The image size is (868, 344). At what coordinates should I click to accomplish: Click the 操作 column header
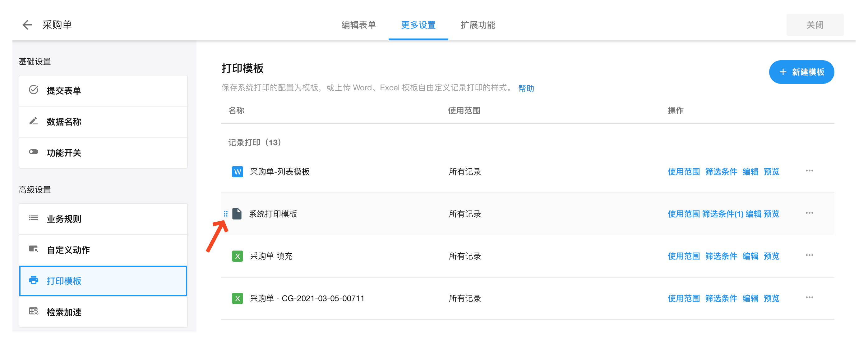[676, 111]
